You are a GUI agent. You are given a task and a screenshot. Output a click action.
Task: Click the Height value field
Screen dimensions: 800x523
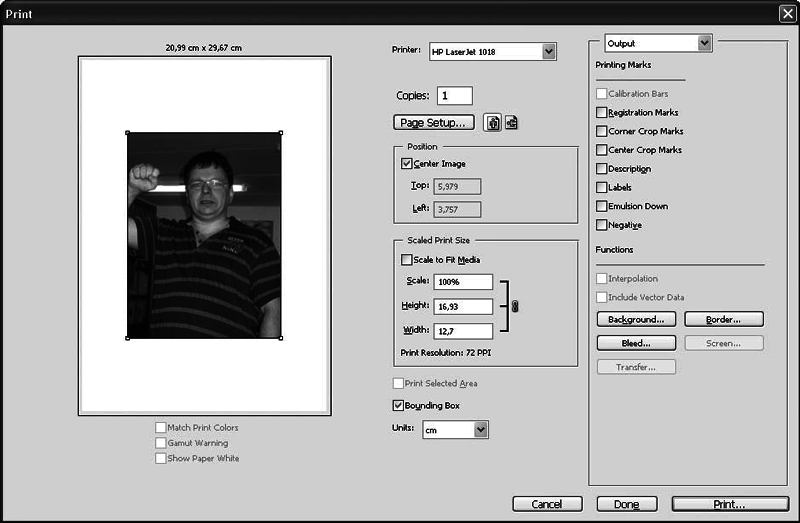pyautogui.click(x=463, y=307)
